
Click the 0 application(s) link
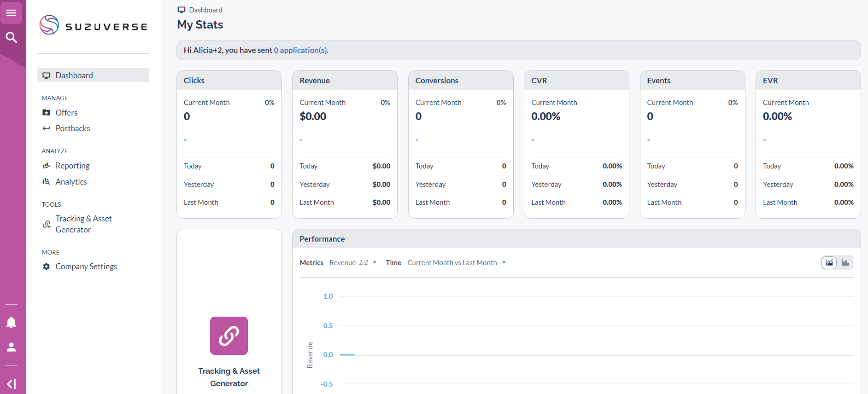click(x=300, y=50)
